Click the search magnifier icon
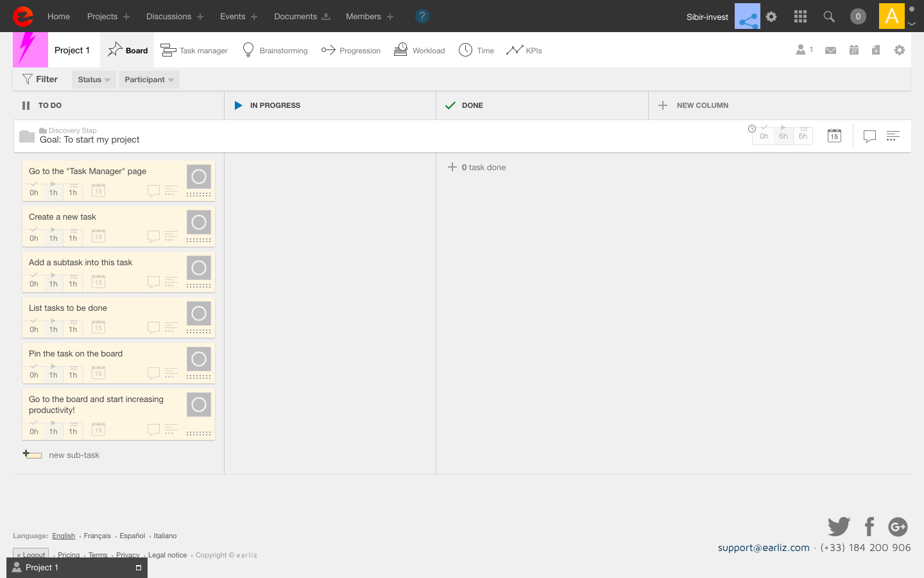The width and height of the screenshot is (924, 578). [x=829, y=17]
